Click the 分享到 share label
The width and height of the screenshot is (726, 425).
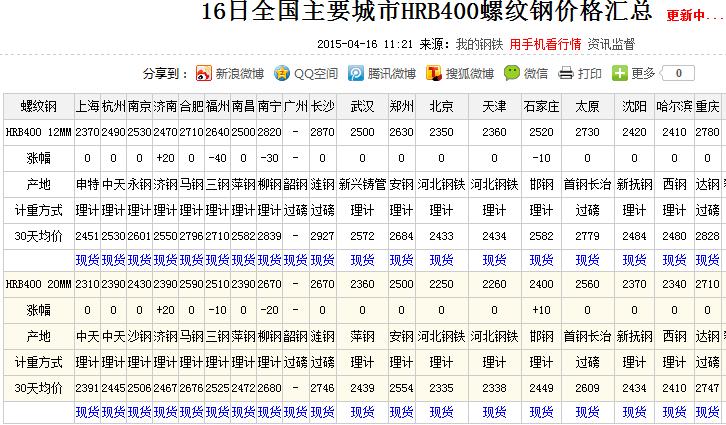165,74
